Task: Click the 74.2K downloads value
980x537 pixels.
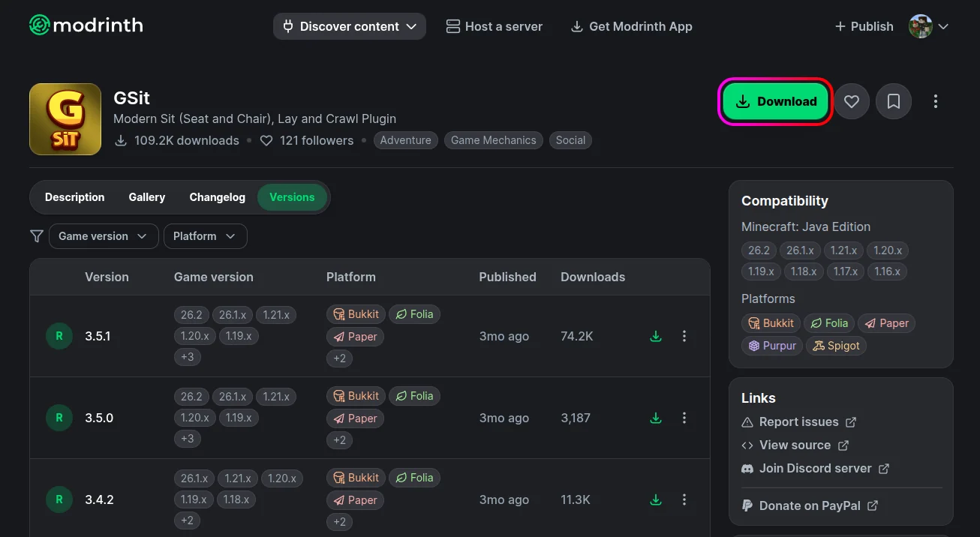Action: (x=577, y=336)
